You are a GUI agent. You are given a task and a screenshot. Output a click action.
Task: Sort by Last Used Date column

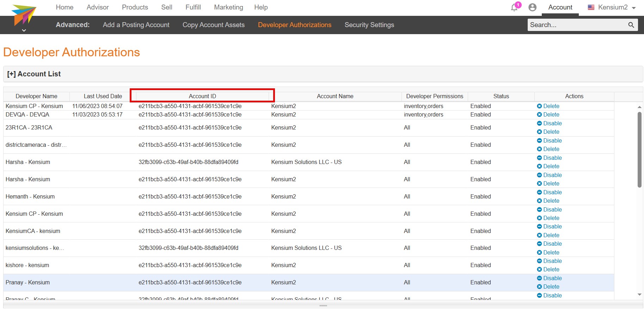(x=103, y=96)
